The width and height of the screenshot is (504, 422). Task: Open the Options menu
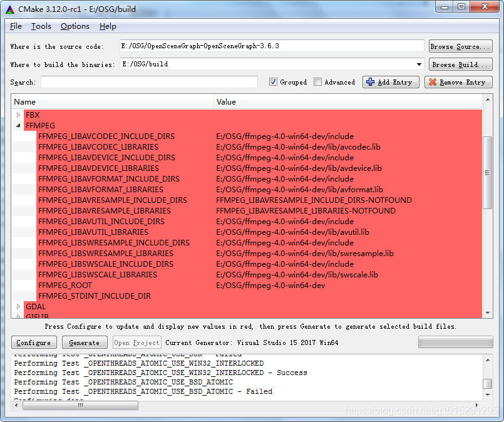(75, 26)
